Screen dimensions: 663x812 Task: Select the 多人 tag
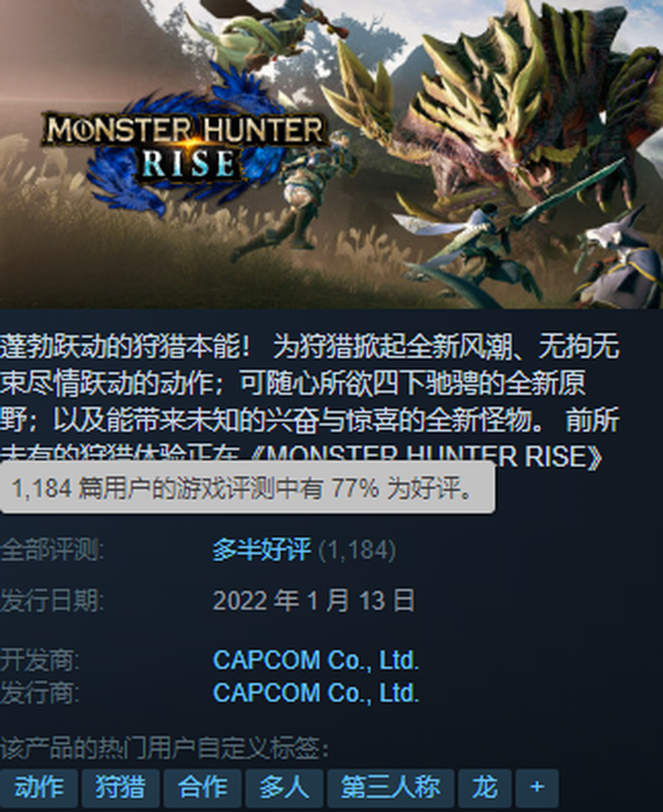[x=284, y=787]
